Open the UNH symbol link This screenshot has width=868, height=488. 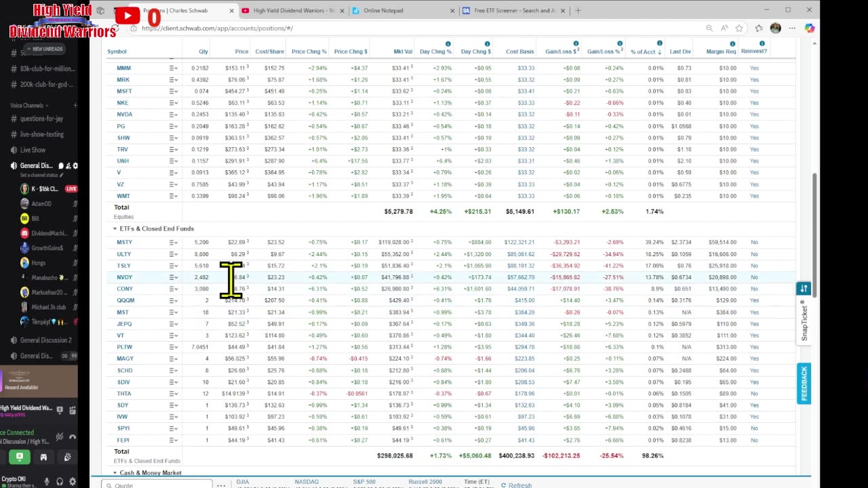pos(123,161)
